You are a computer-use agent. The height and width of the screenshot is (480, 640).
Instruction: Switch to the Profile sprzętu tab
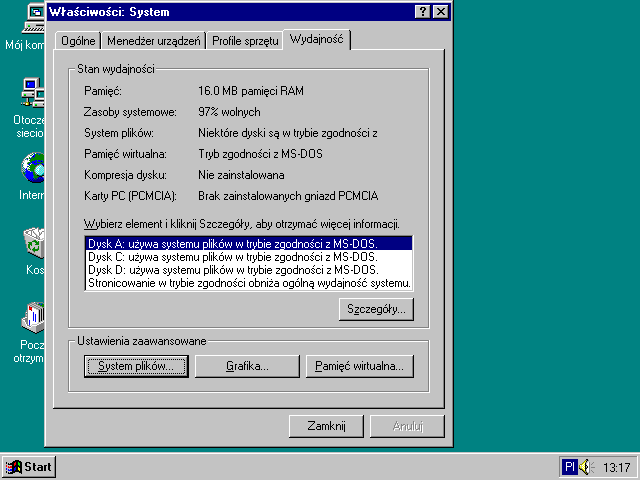(x=245, y=41)
